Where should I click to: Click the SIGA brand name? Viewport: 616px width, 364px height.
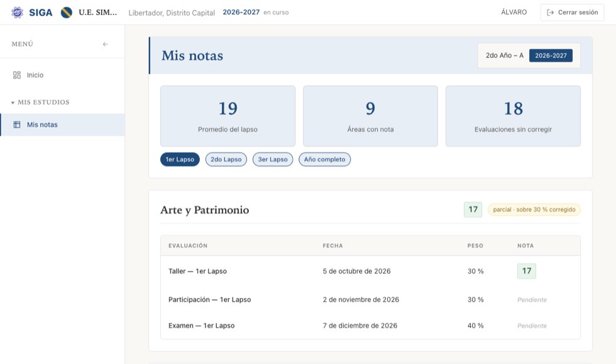[x=40, y=13]
